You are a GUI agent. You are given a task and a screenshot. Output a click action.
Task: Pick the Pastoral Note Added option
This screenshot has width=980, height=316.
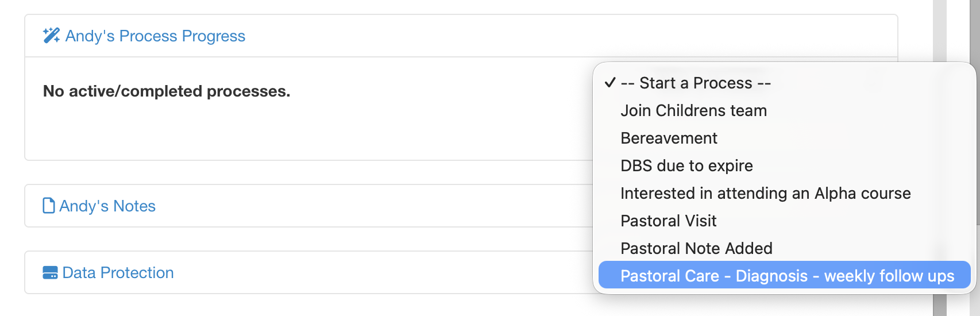(696, 248)
